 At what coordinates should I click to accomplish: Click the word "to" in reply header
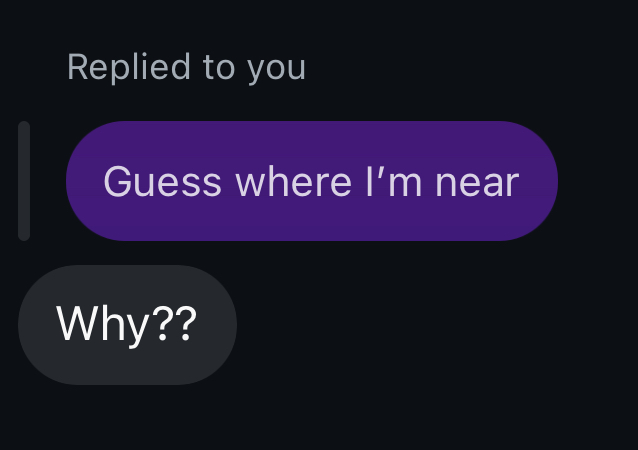(x=219, y=67)
